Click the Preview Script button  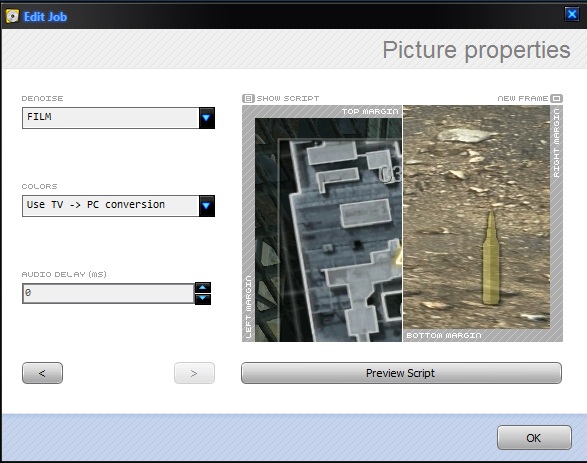[401, 373]
